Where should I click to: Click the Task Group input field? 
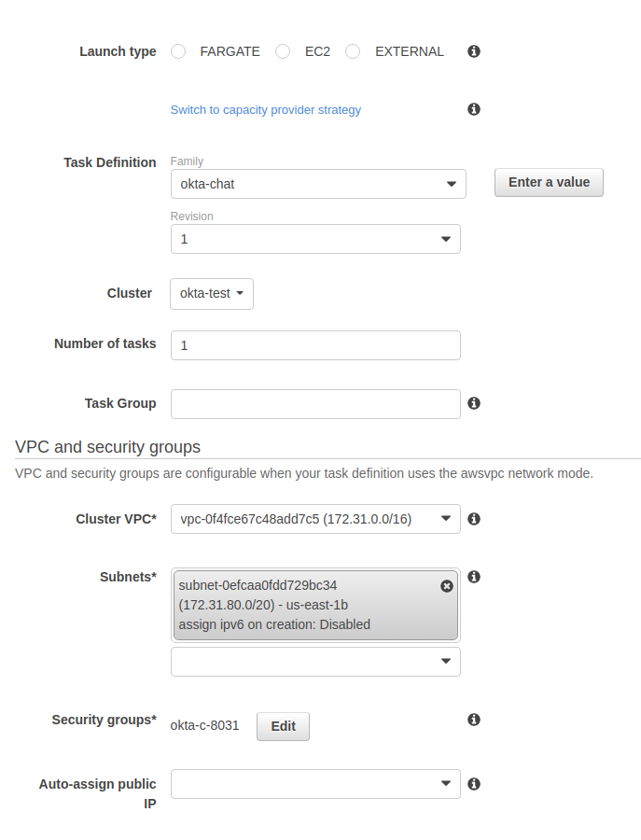[315, 403]
